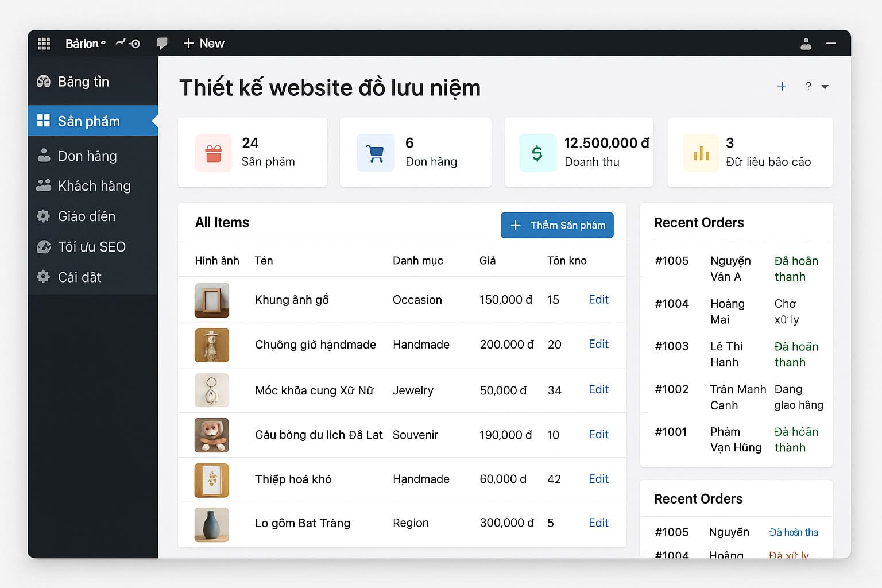This screenshot has width=882, height=588.
Task: Click the gear icon beside Cài đặt
Action: 44,277
